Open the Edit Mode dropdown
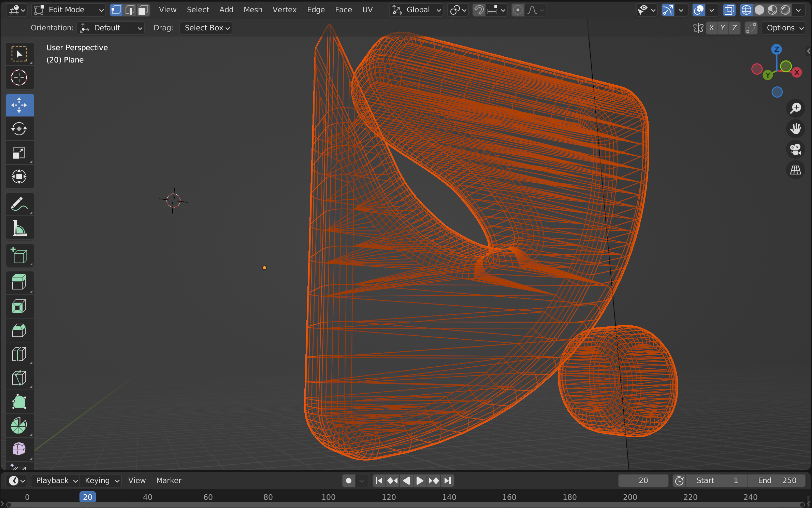 68,10
